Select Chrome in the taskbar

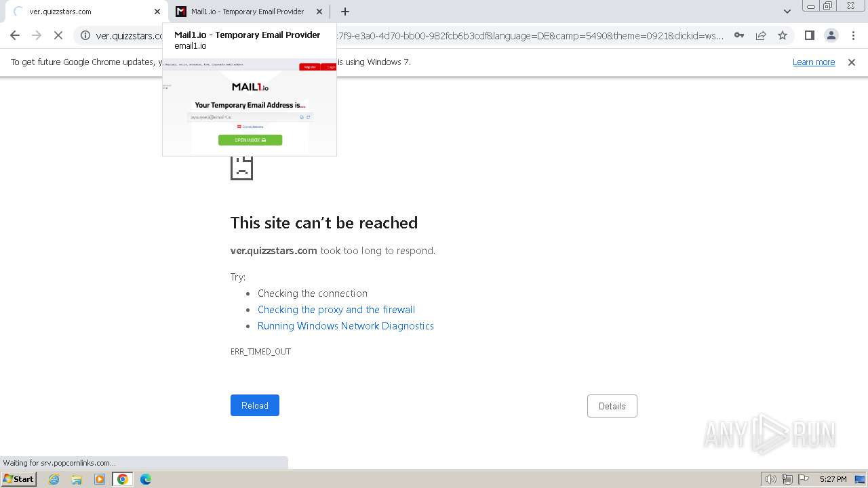click(x=123, y=479)
